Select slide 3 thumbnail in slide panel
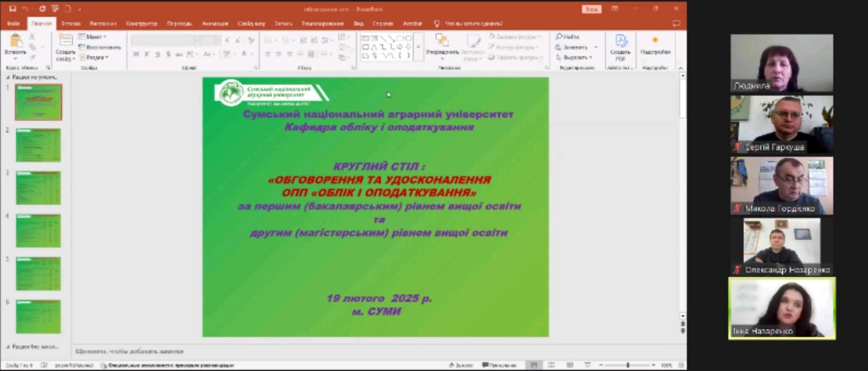868x371 pixels. [38, 188]
